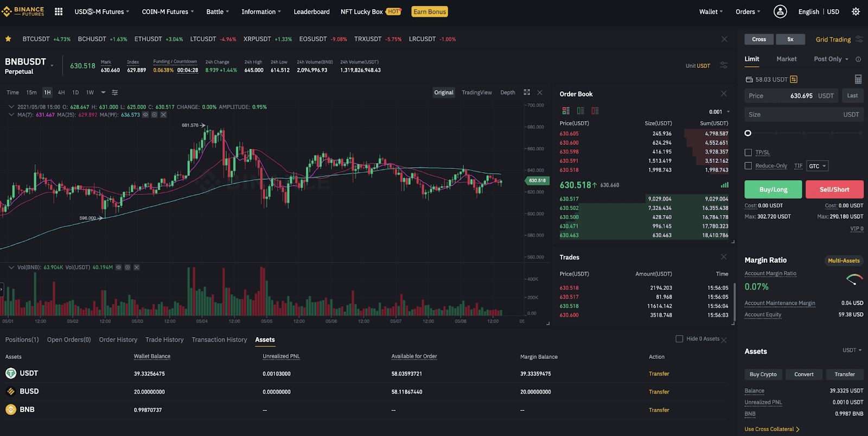Open the Positions(1) tab
This screenshot has width=868, height=436.
point(22,339)
